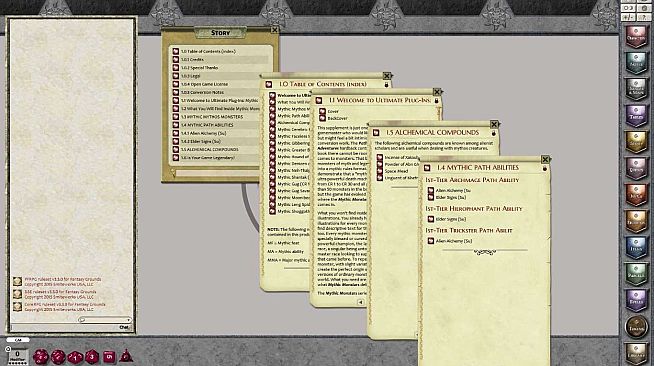Open the Tables sidebar button
Screen dimensions: 654x366
pos(636,115)
